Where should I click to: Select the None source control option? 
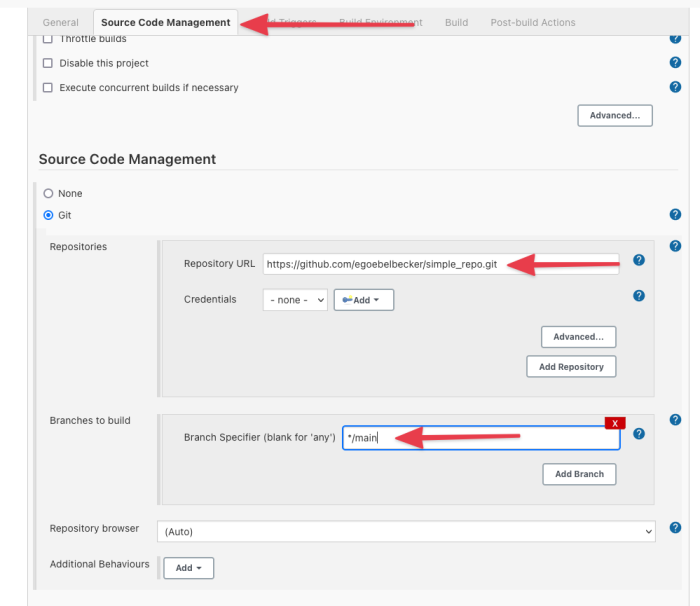48,193
